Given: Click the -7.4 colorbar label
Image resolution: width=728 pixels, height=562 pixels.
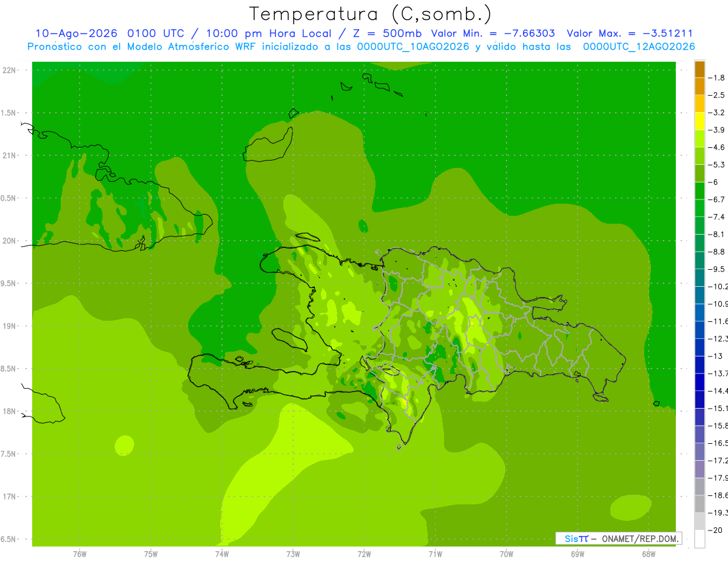Looking at the screenshot, I should pos(716,217).
